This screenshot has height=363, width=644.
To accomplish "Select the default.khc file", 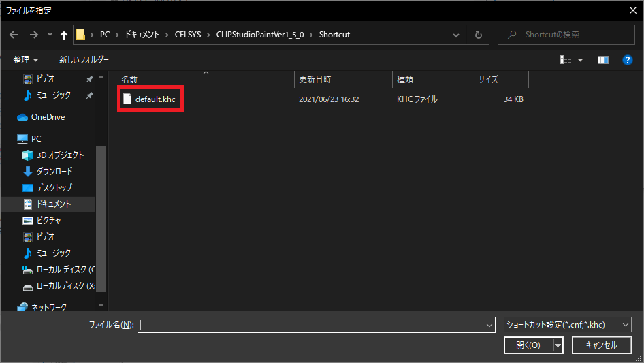I will coord(155,99).
